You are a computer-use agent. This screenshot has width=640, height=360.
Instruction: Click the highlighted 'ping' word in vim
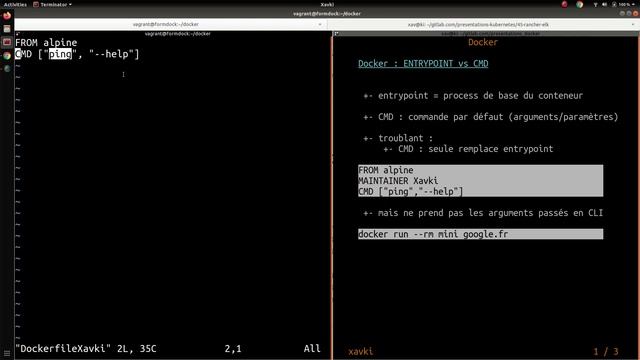(60, 54)
